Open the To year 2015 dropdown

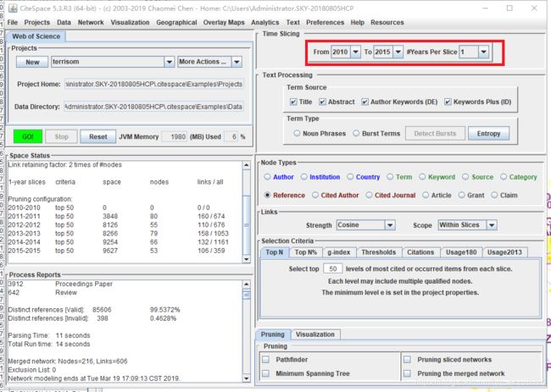pos(398,52)
